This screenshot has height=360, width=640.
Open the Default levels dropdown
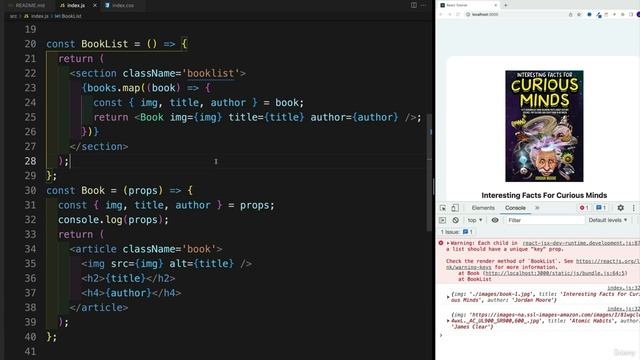[607, 220]
